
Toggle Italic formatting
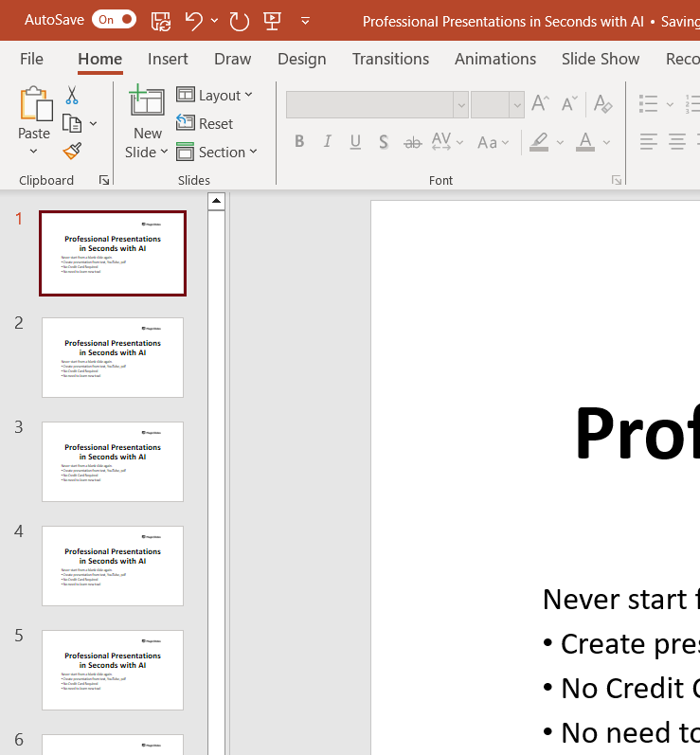tap(328, 142)
